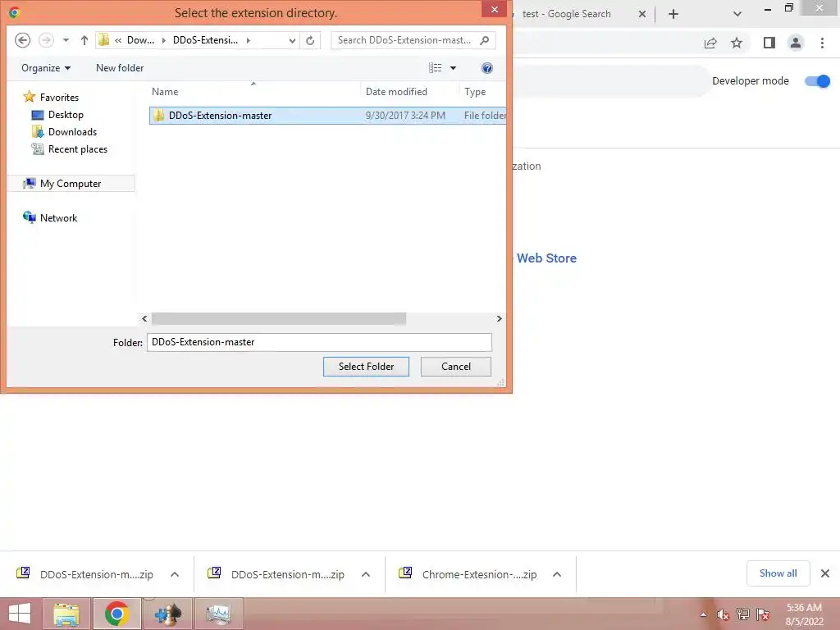Viewport: 840px width, 630px height.
Task: Sort by the Date modified column
Action: click(396, 92)
